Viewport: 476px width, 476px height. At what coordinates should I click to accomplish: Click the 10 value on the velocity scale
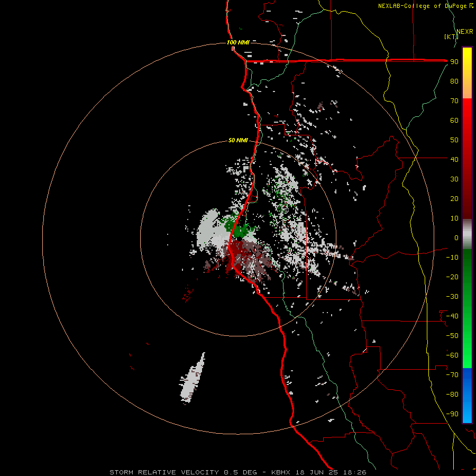(x=454, y=218)
